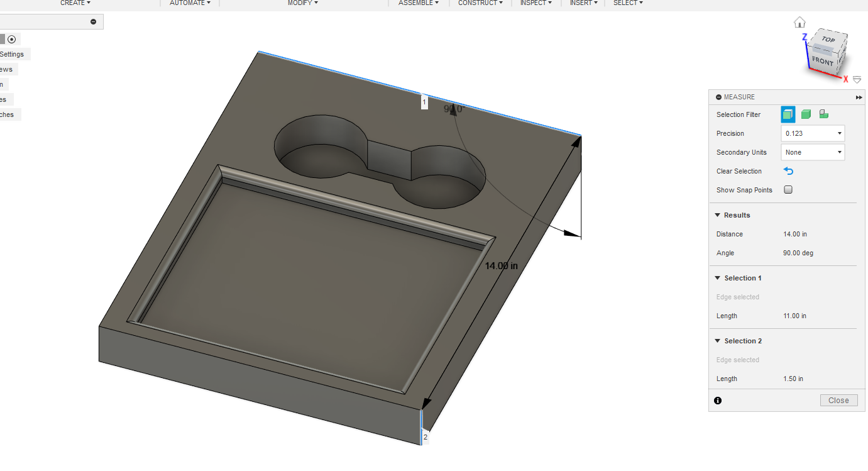Open the ASSEMBLE dropdown menu
The width and height of the screenshot is (868, 471).
(x=418, y=3)
